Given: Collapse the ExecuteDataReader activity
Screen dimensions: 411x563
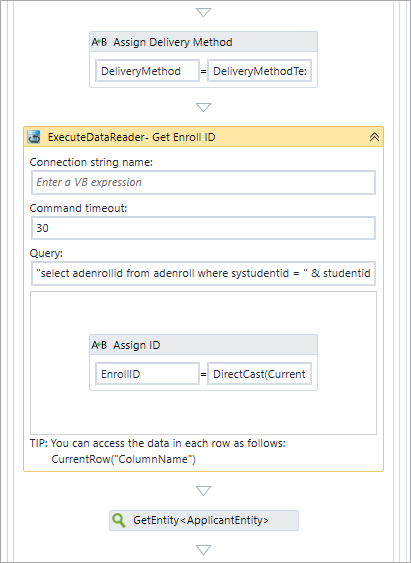Looking at the screenshot, I should click(374, 137).
